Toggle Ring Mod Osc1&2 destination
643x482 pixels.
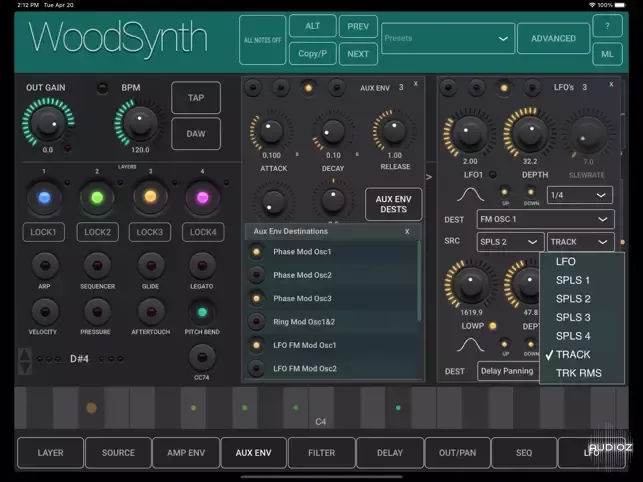click(x=256, y=322)
